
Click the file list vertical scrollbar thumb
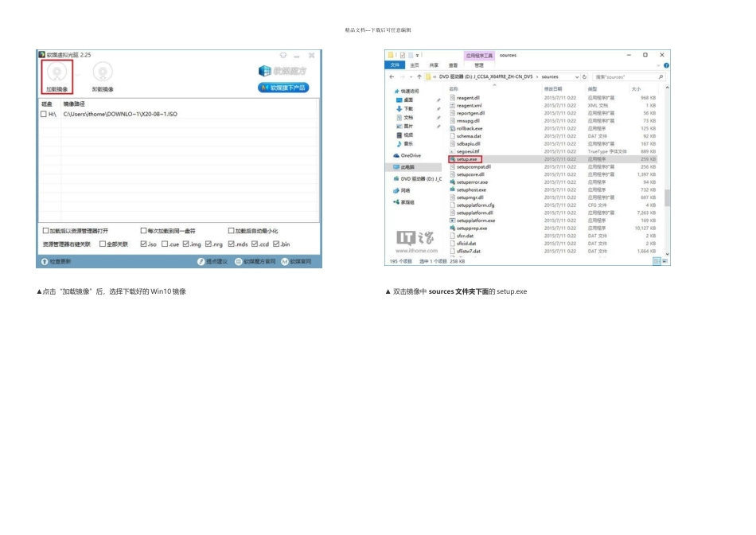[x=668, y=197]
